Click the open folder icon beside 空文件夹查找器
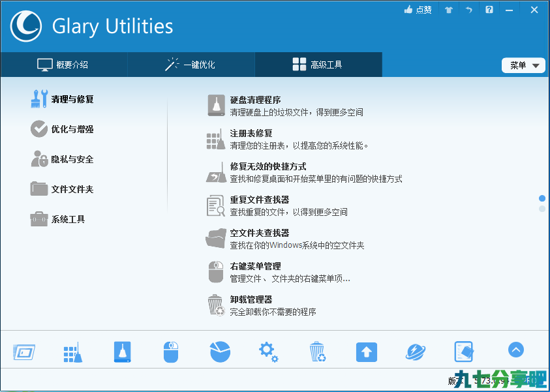 click(x=216, y=239)
